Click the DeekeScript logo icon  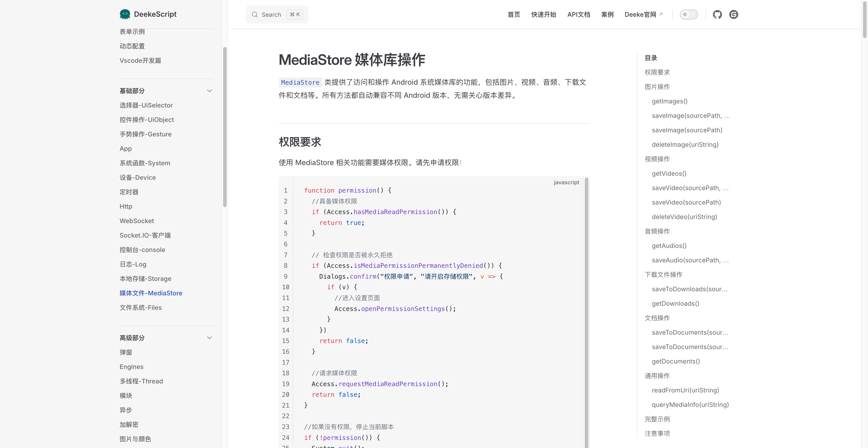coord(125,14)
